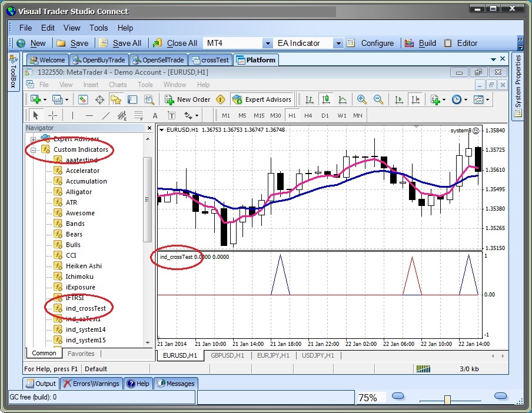Viewport: 532px width, 413px height.
Task: Open the MT4 platform dropdown
Action: click(x=267, y=43)
